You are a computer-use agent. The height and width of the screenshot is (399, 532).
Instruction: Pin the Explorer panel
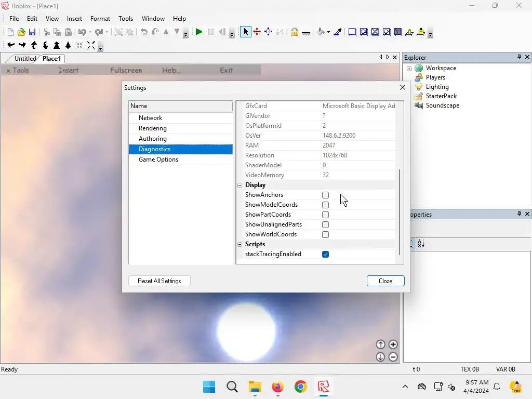[519, 57]
